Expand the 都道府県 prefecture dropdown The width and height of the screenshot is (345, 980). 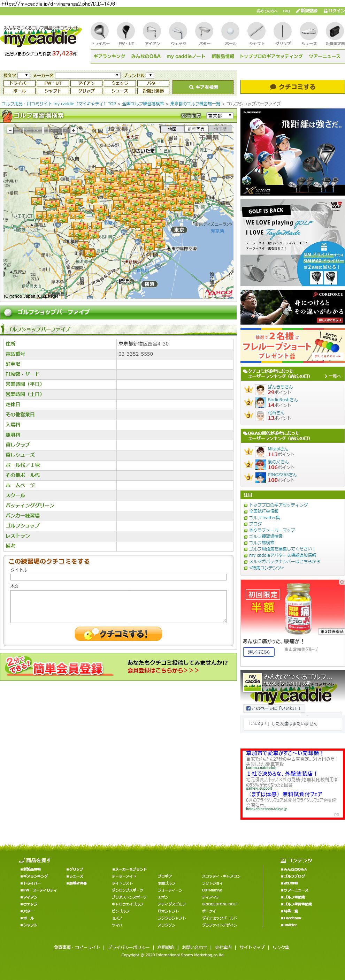[x=220, y=116]
